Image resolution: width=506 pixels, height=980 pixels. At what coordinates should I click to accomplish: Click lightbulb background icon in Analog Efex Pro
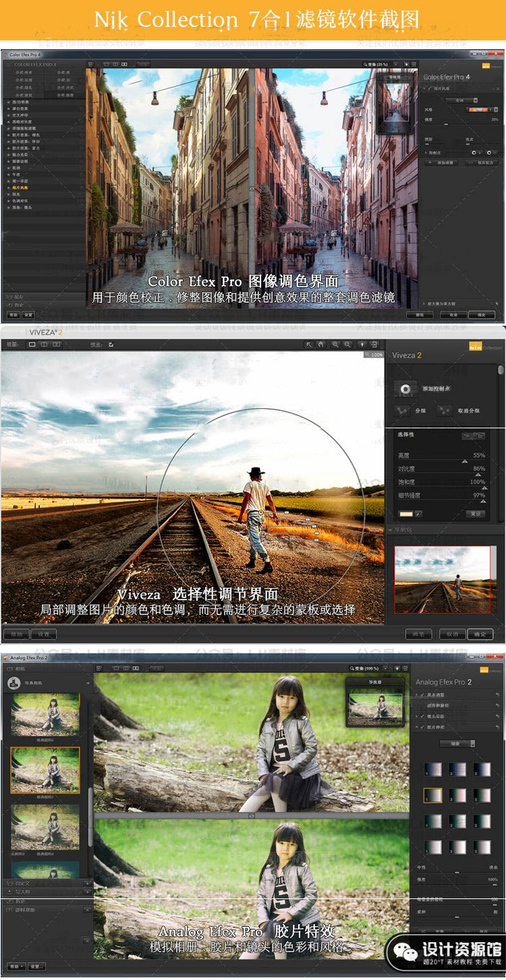(x=397, y=668)
